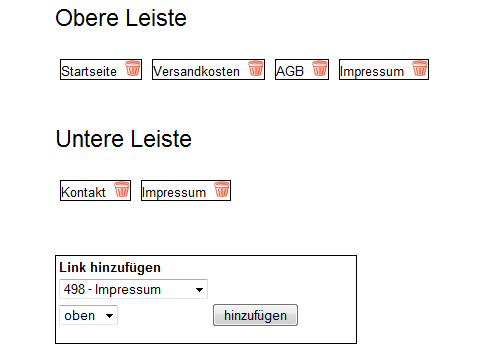
Task: Click Impressum text in the upper bar
Action: 372,72
